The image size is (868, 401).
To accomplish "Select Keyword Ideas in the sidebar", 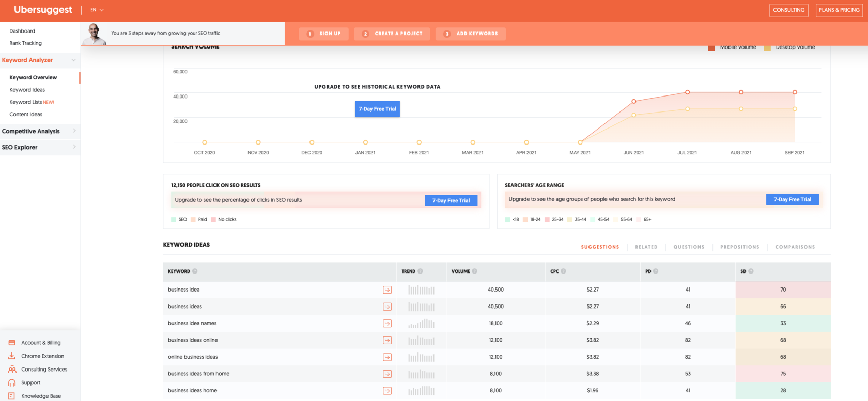I will point(27,90).
